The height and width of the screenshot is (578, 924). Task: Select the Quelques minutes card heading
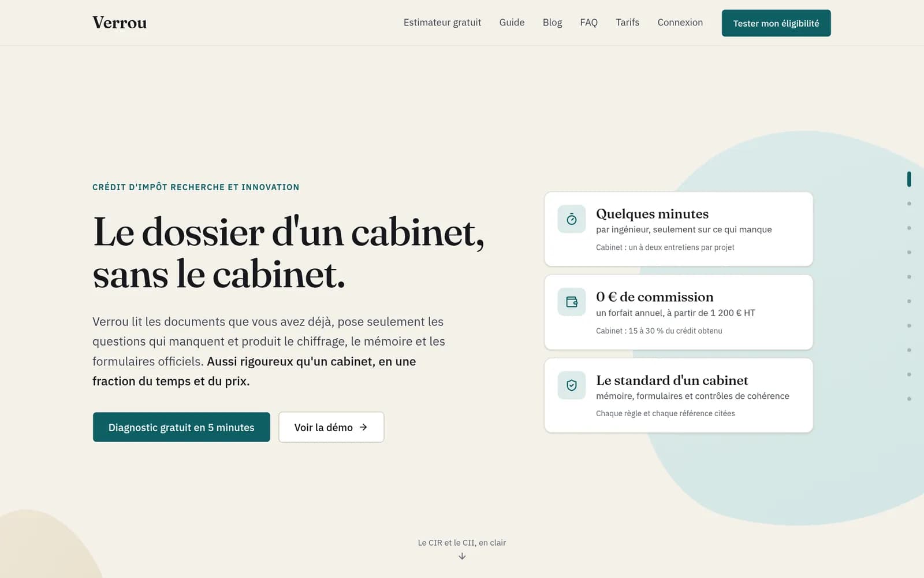652,214
